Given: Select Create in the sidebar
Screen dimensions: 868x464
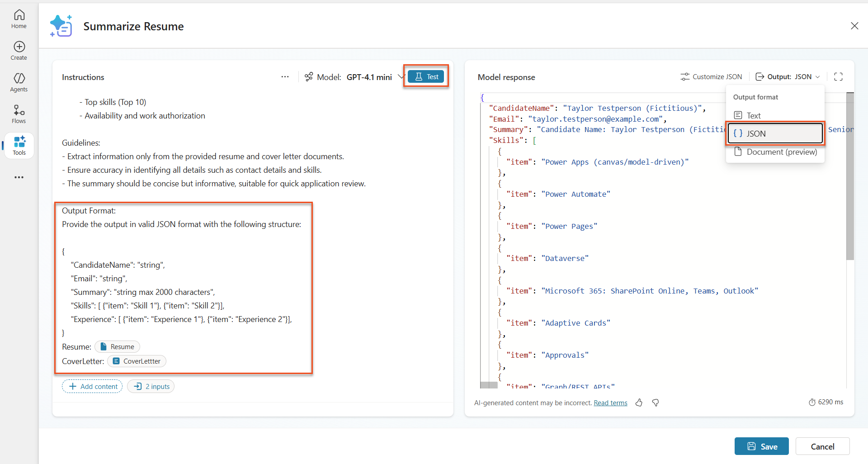Looking at the screenshot, I should (19, 50).
